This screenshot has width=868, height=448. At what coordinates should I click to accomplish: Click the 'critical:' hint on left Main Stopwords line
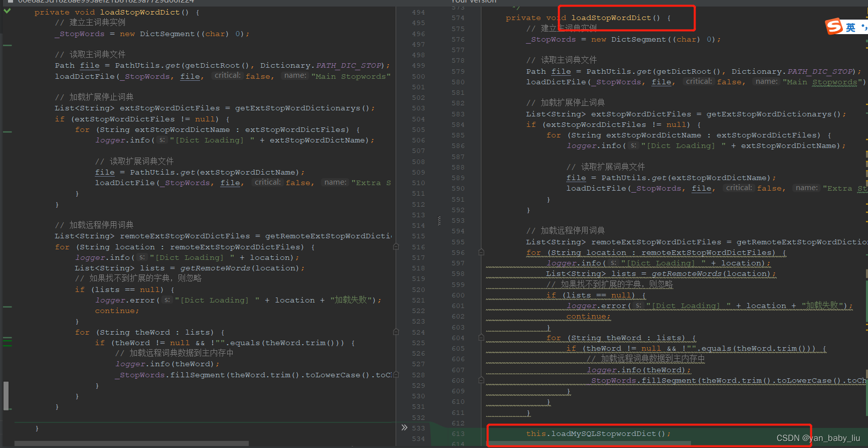(x=227, y=75)
